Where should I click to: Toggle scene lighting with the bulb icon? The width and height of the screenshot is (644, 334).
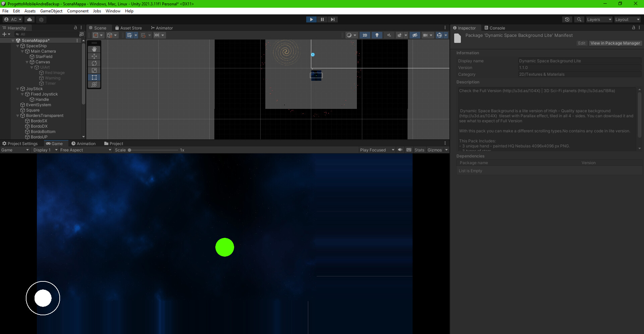point(377,35)
